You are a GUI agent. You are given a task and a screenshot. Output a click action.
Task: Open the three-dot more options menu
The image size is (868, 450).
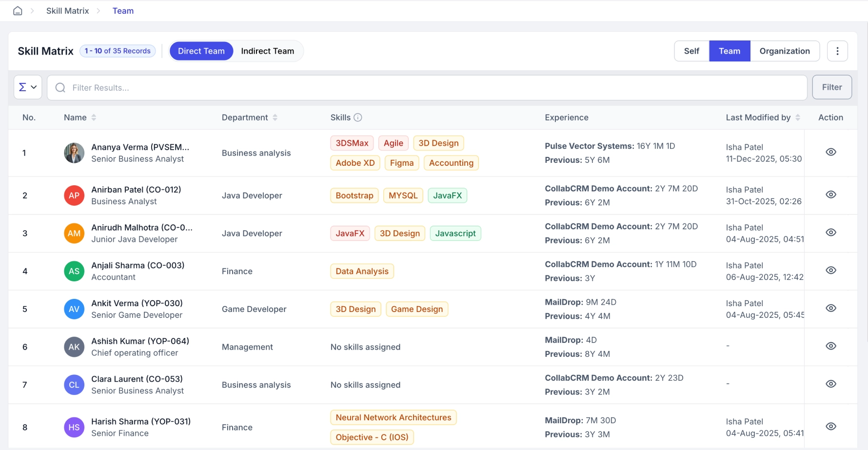point(837,51)
